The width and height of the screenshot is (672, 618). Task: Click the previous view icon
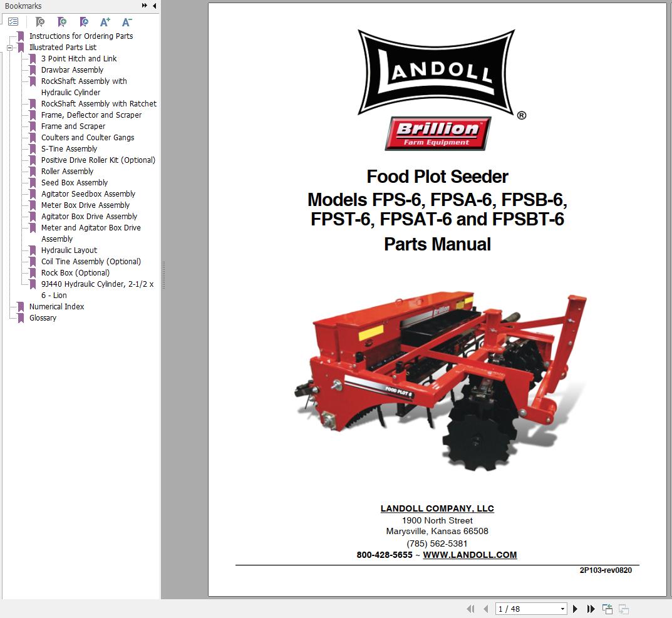(607, 608)
